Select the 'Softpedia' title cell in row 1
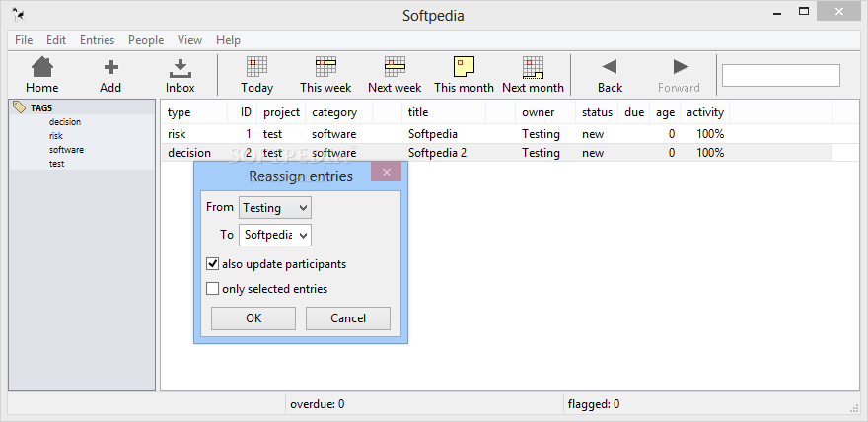Screen dimensions: 868x422 (x=433, y=134)
